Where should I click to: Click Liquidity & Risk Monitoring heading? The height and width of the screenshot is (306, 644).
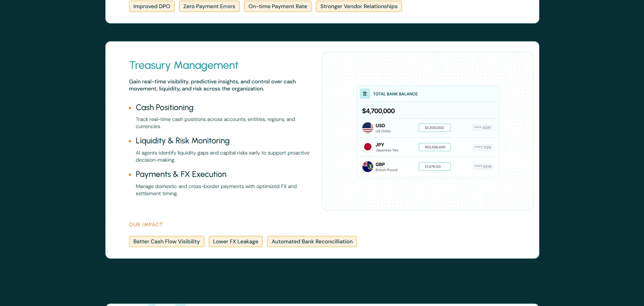(x=183, y=141)
